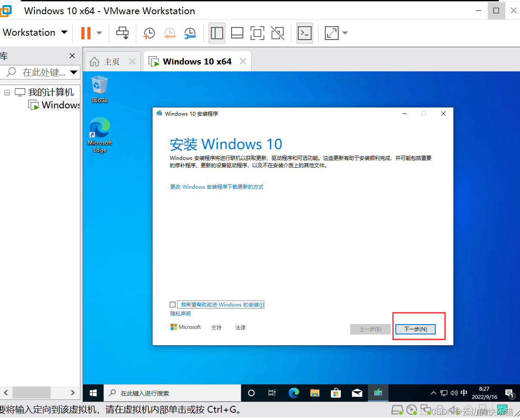Toggle the library sidebar view icon
The height and width of the screenshot is (420, 520).
pos(217,33)
